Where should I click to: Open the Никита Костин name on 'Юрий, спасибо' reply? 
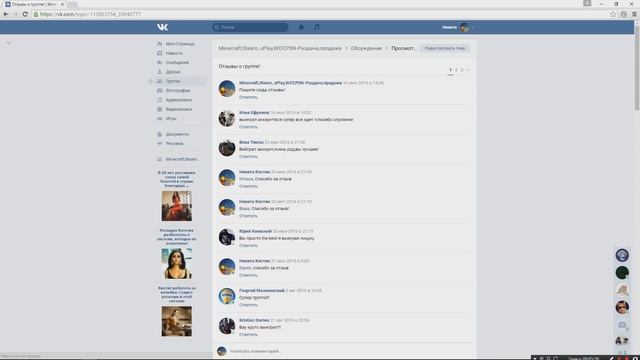click(254, 261)
